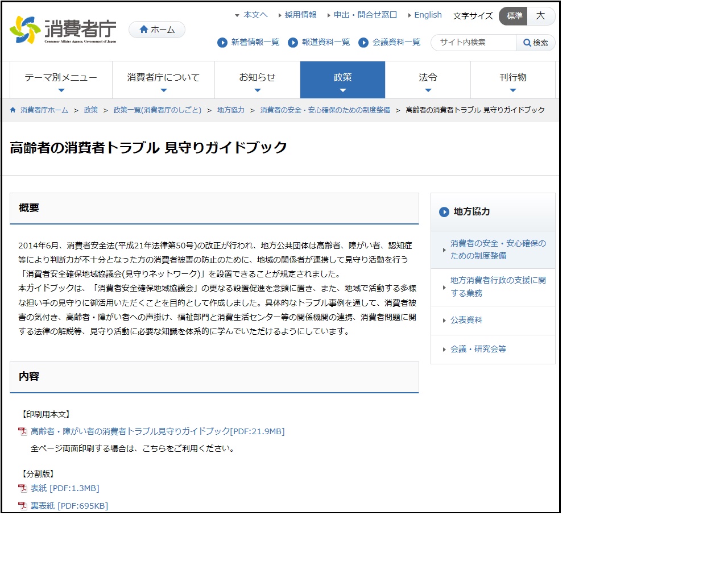Open 消費者の安全・安心確保のための制度整備 breadcrumb

325,110
